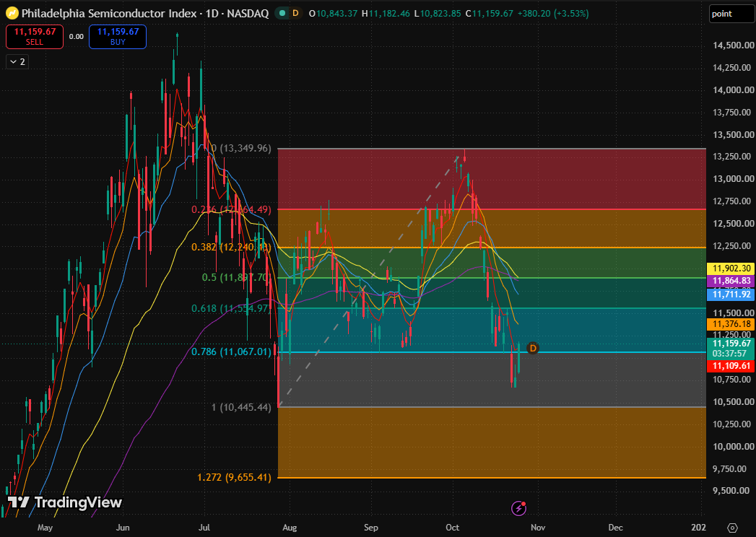This screenshot has height=537, width=756.
Task: Select the 0.5 Fibonacci level label
Action: (x=236, y=278)
